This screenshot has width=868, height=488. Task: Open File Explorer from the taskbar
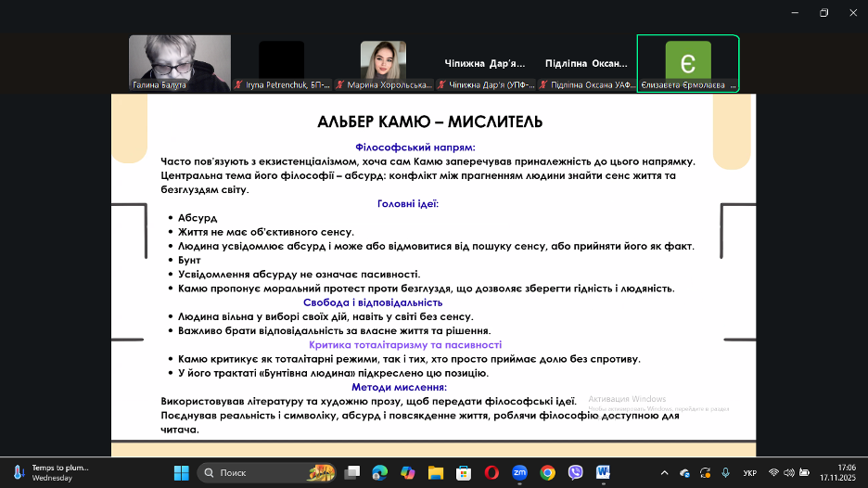[x=435, y=472]
